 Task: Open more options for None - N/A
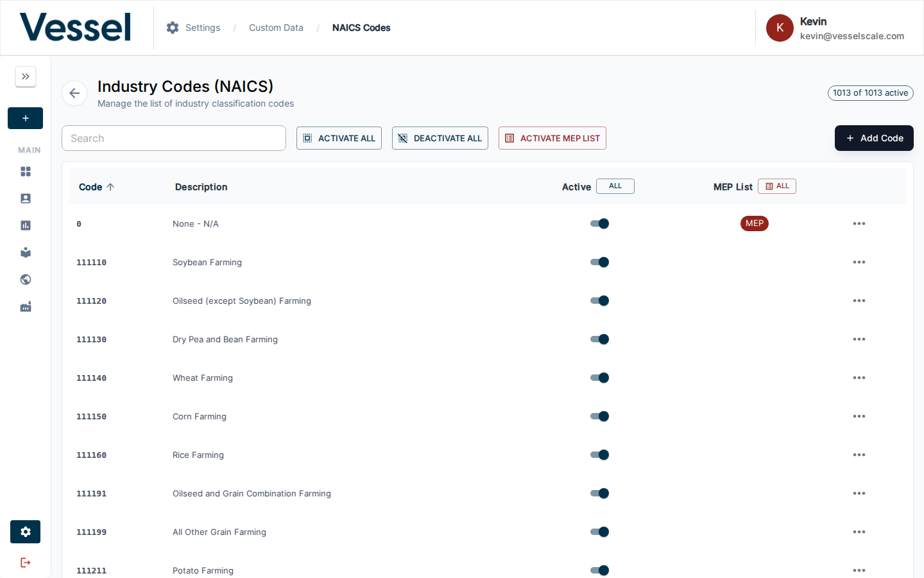click(x=859, y=223)
